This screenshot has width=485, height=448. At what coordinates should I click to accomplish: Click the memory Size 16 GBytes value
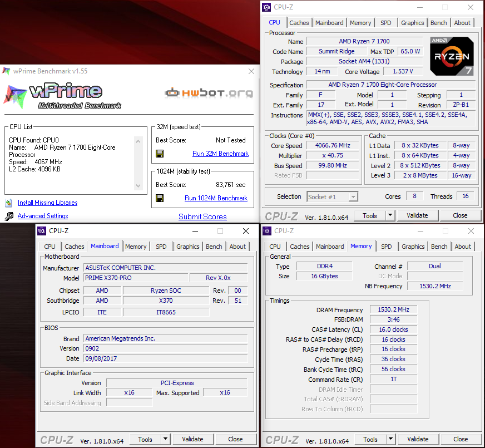324,276
